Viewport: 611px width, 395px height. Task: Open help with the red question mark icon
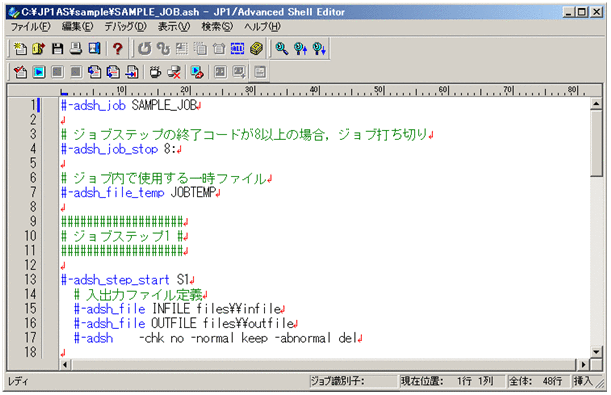(117, 49)
